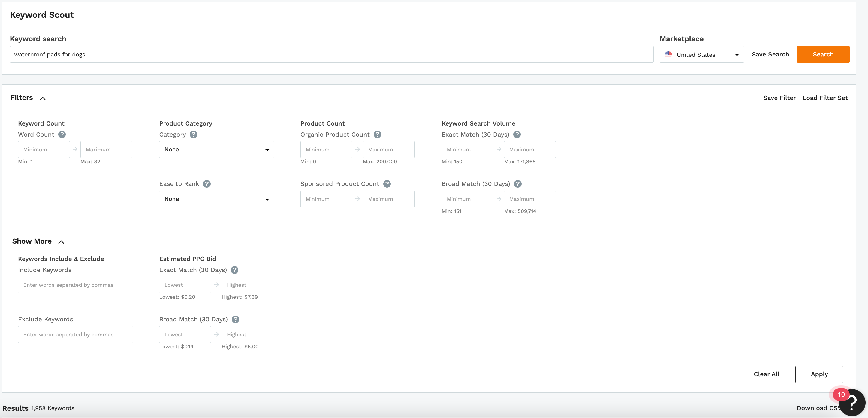Click Download CSV link
Image resolution: width=868 pixels, height=418 pixels.
point(818,408)
